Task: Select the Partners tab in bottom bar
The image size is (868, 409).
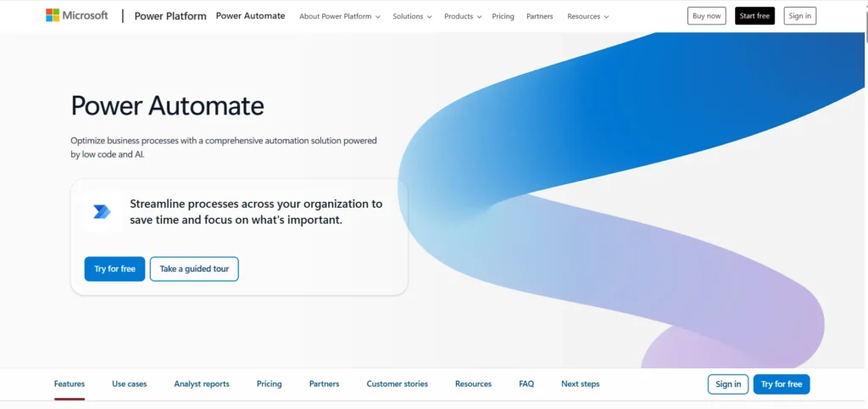Action: (325, 384)
